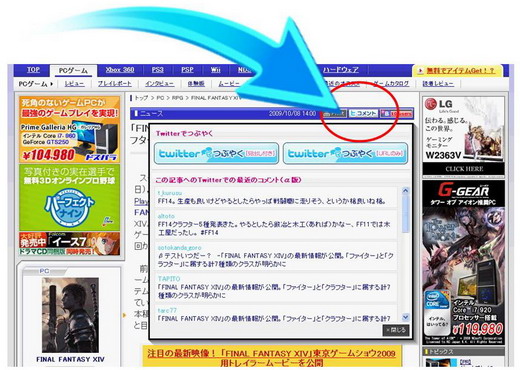Click CLICK HERE on the LG ad
The width and height of the screenshot is (520, 370).
click(464, 169)
